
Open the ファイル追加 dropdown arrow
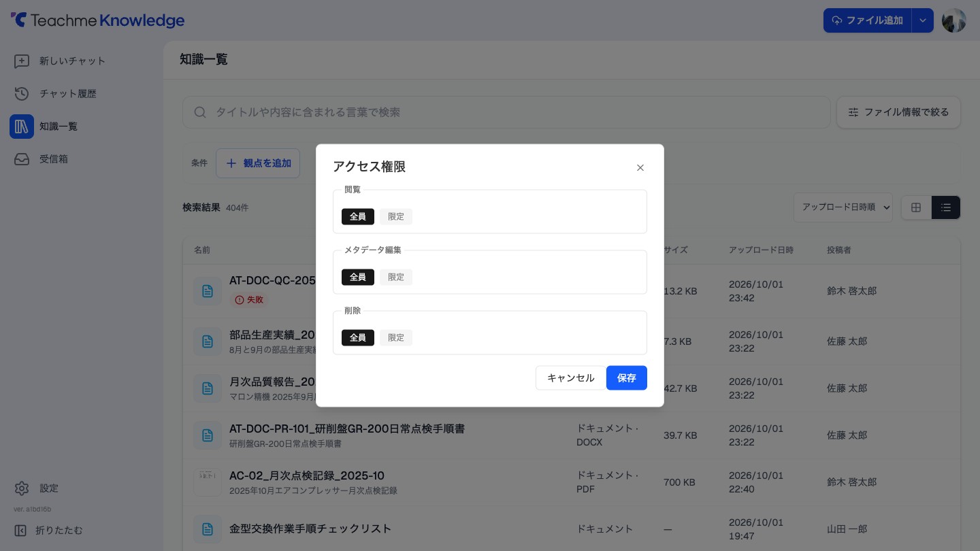click(x=923, y=20)
